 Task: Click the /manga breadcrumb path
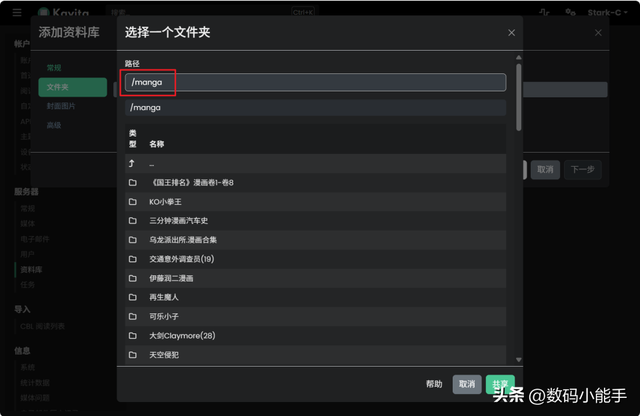tap(145, 107)
